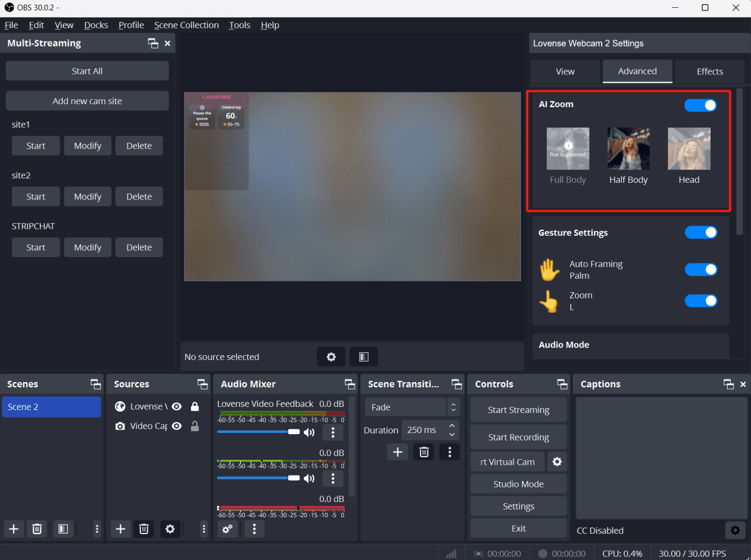Click the filters icon beside source properties
Screen dimensions: 751x560
(364, 357)
